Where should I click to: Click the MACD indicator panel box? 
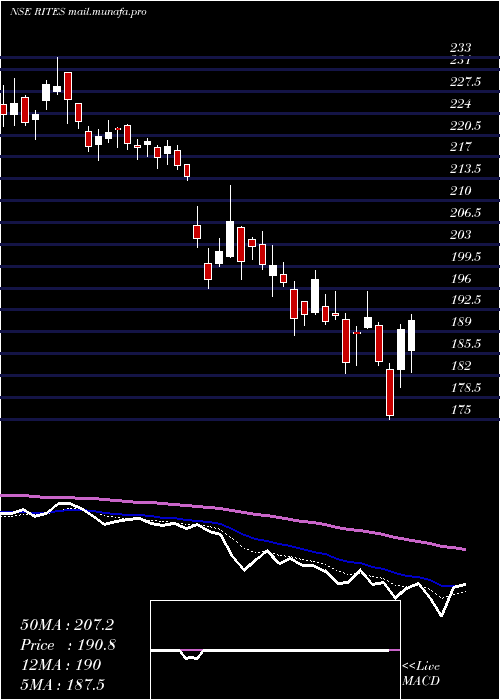click(275, 650)
